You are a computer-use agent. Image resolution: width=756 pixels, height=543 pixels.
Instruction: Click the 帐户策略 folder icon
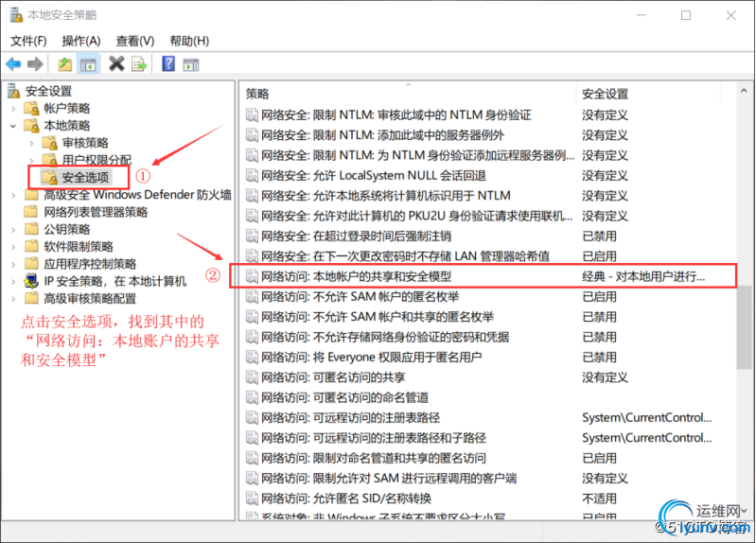(31, 108)
